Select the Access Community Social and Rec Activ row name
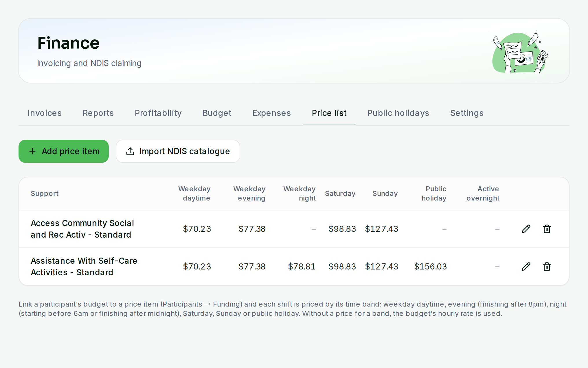This screenshot has width=588, height=368. (x=82, y=229)
